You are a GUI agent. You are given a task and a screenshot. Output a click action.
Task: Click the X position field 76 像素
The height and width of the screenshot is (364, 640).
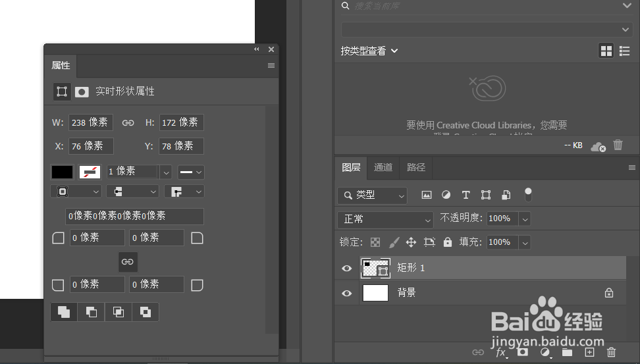(91, 146)
